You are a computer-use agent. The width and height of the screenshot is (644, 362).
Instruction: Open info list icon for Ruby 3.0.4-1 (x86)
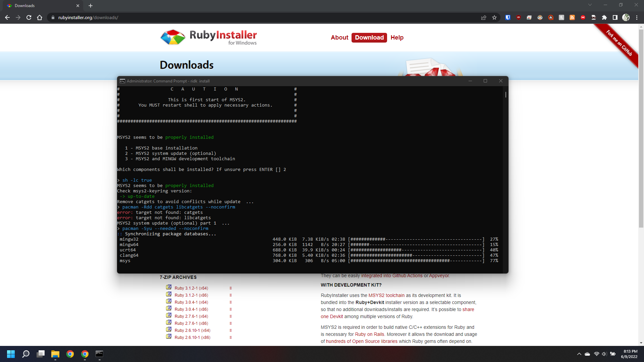coord(230,309)
